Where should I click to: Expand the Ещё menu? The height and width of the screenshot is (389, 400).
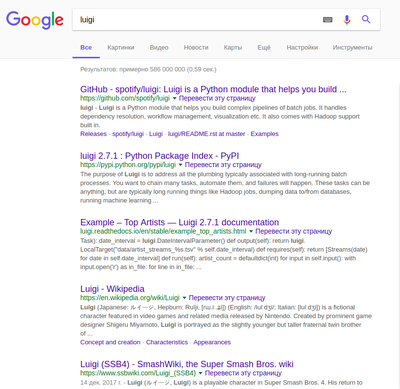[x=264, y=48]
